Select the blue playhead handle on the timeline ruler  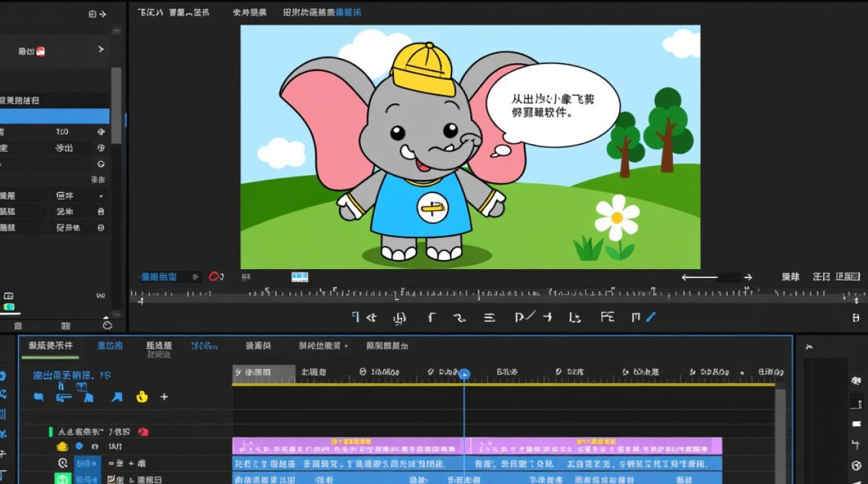(464, 374)
